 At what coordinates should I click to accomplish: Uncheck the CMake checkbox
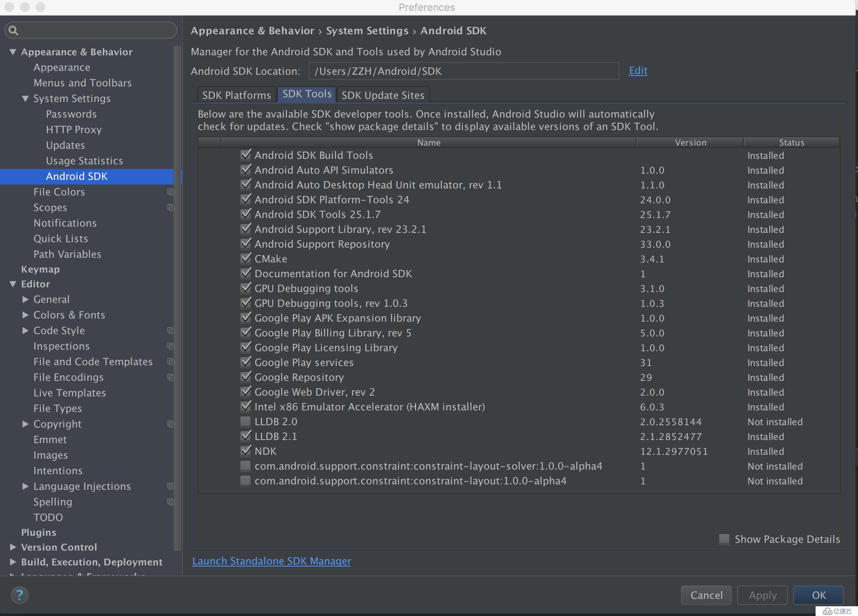click(246, 259)
